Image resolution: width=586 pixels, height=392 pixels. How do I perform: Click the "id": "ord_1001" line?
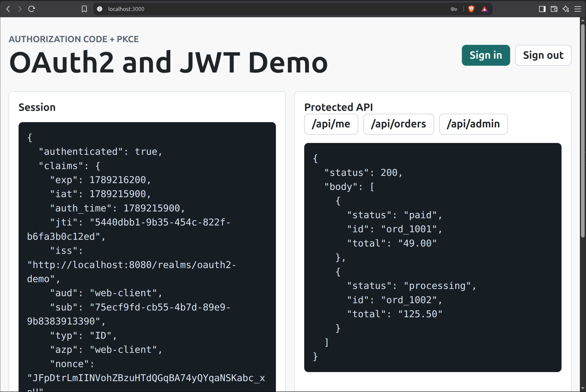tap(395, 229)
